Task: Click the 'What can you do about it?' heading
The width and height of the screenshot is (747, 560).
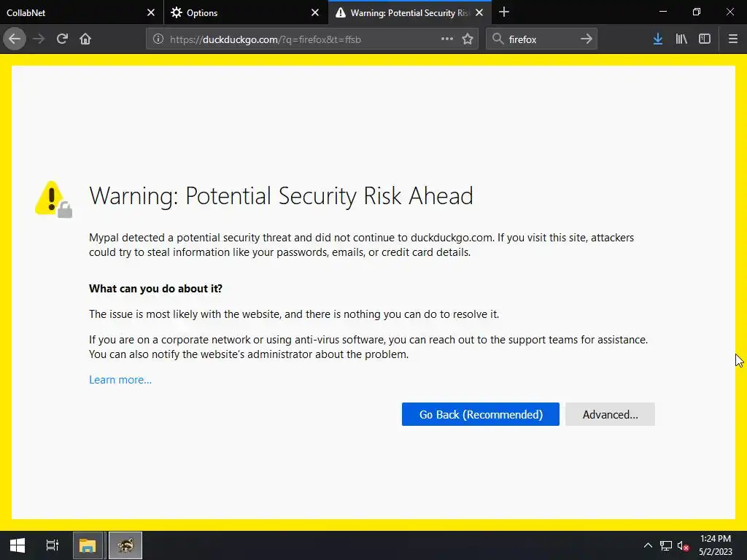Action: point(155,289)
